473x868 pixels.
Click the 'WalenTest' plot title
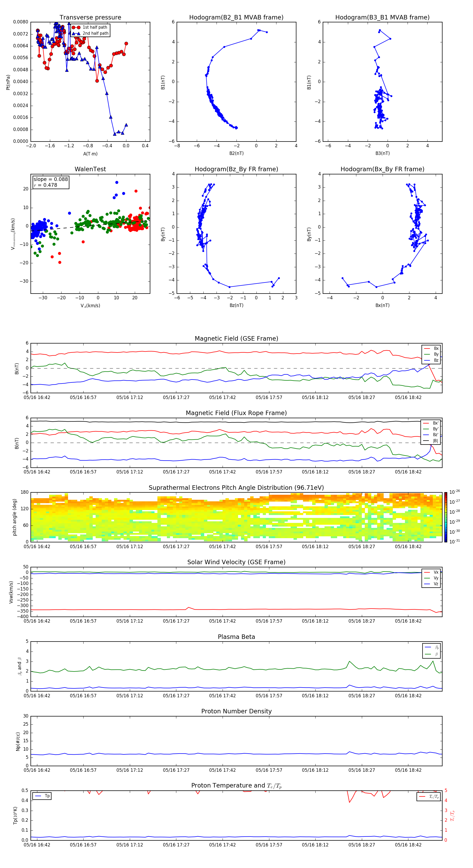[90, 169]
